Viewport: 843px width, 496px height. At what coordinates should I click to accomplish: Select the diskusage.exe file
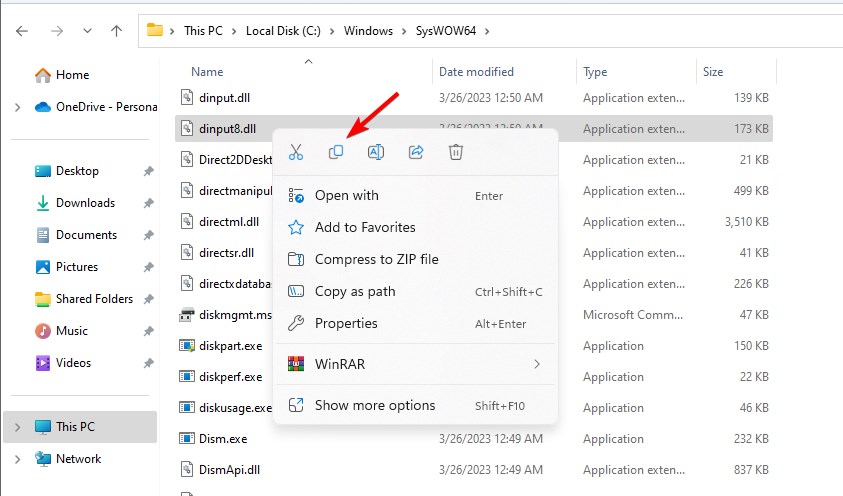pyautogui.click(x=235, y=408)
